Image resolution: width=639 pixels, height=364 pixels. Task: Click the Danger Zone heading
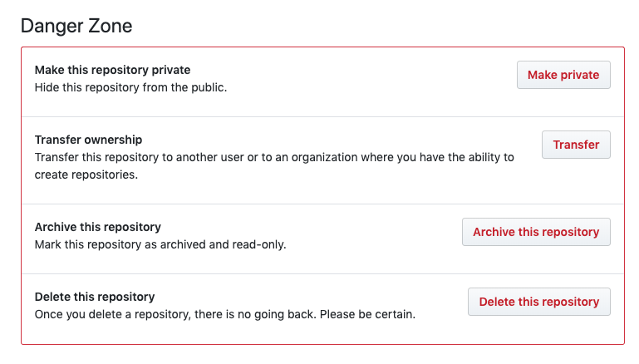click(x=76, y=26)
